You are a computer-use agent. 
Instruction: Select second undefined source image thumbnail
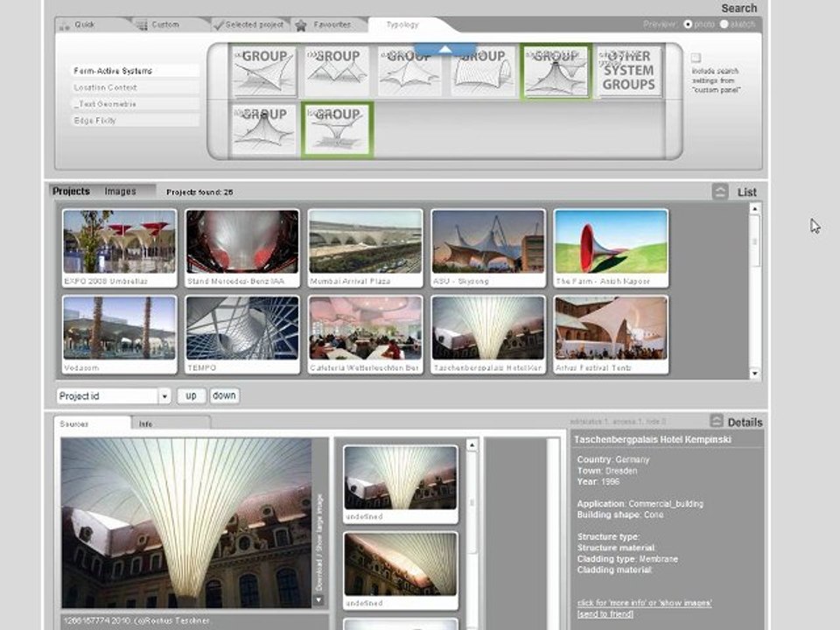[x=400, y=570]
